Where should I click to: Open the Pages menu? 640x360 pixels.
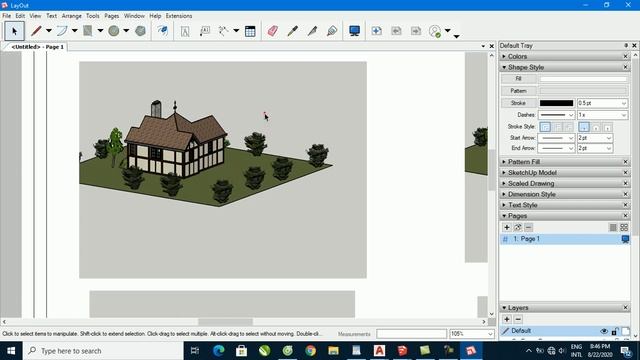click(x=111, y=16)
